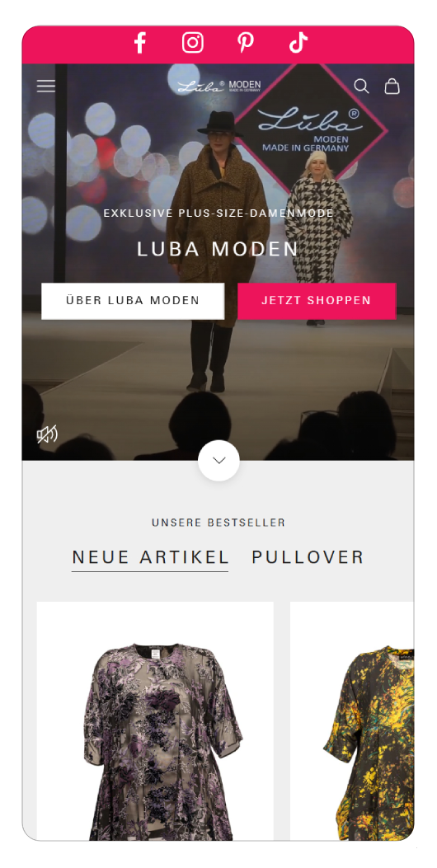Click the Luba Moden hero heading
The width and height of the screenshot is (437, 868).
218,249
